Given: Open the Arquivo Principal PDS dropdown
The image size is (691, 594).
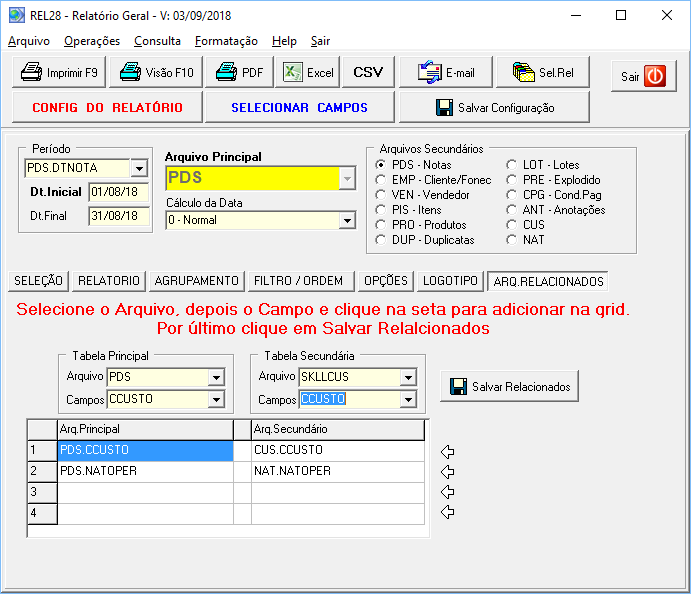Looking at the screenshot, I should [347, 179].
